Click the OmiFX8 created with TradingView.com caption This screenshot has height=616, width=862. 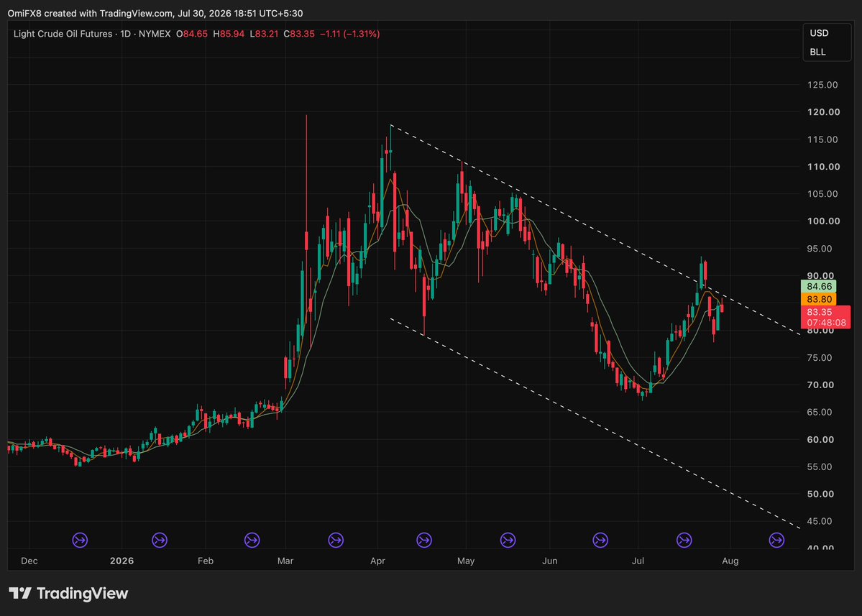point(155,13)
